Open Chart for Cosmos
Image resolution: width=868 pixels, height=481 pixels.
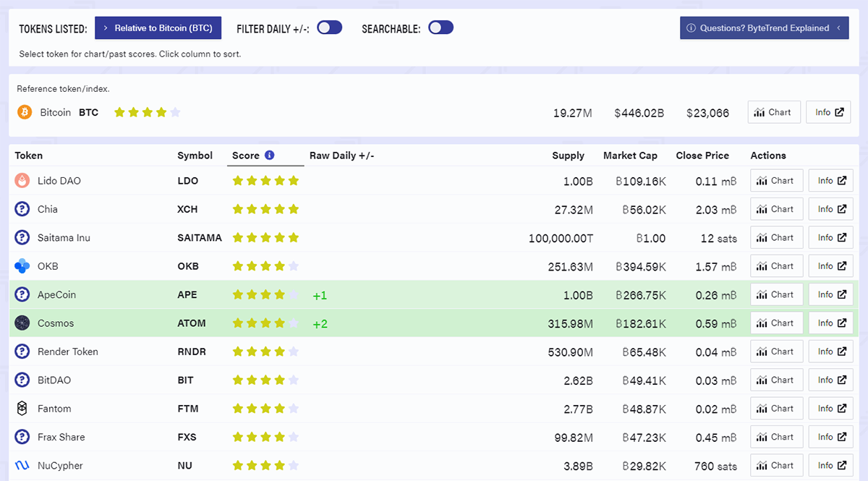[776, 323]
